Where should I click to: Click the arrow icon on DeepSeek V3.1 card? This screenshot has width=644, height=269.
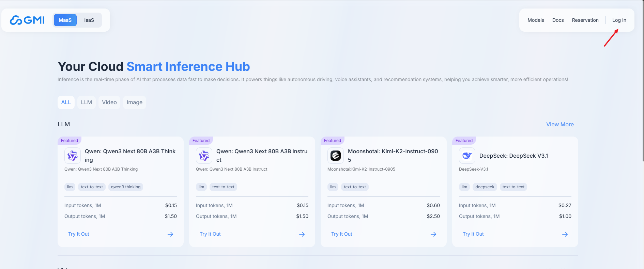pyautogui.click(x=565, y=234)
